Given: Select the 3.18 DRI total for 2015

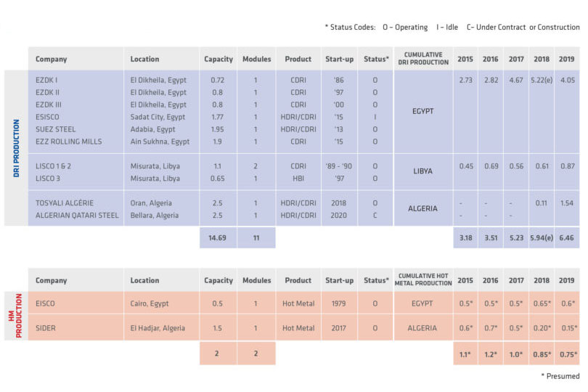Looking at the screenshot, I should click(x=465, y=238).
